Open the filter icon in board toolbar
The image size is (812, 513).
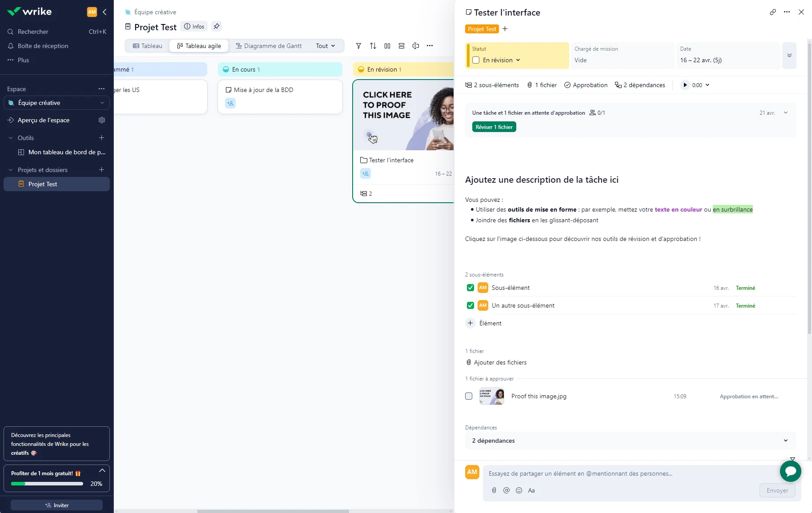click(358, 46)
